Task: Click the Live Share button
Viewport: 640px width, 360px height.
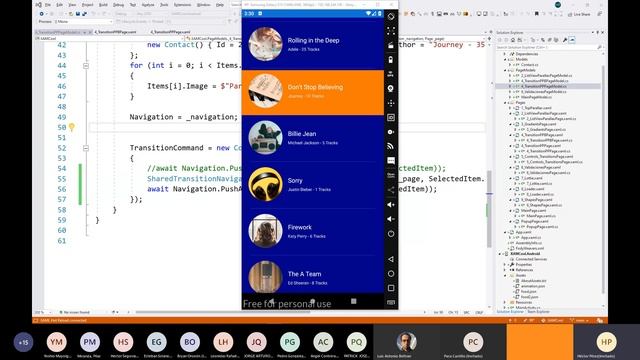Action: point(579,14)
